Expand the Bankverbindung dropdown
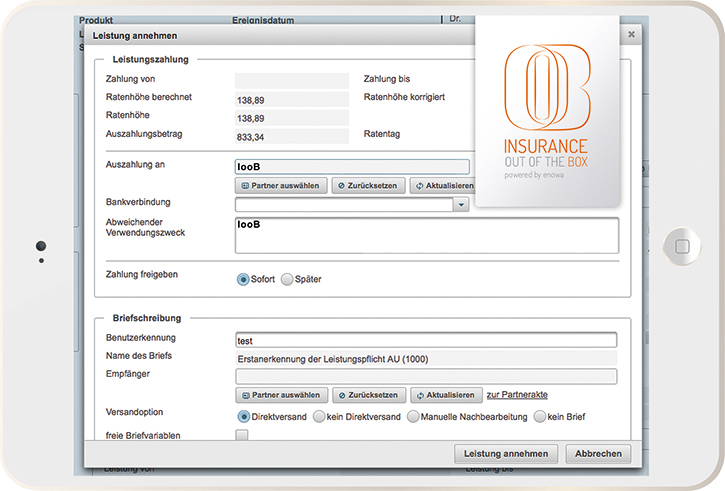Image resolution: width=725 pixels, height=491 pixels. click(460, 205)
